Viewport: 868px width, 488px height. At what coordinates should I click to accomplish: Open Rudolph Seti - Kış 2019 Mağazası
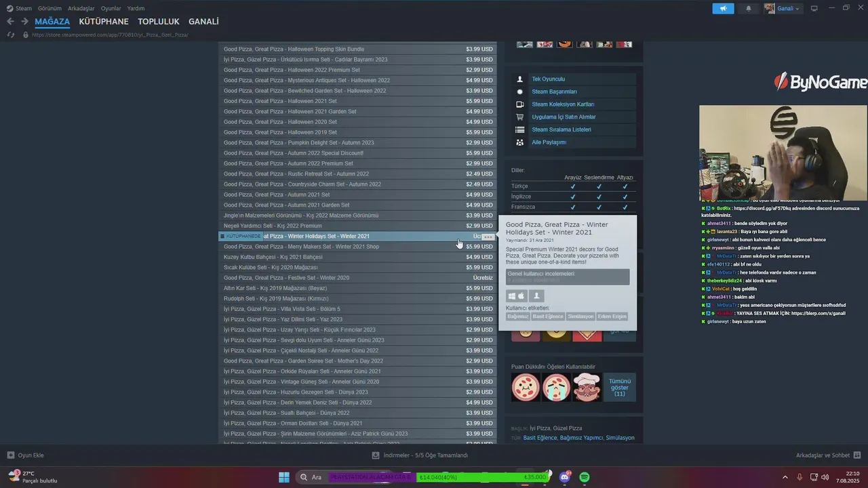point(358,298)
